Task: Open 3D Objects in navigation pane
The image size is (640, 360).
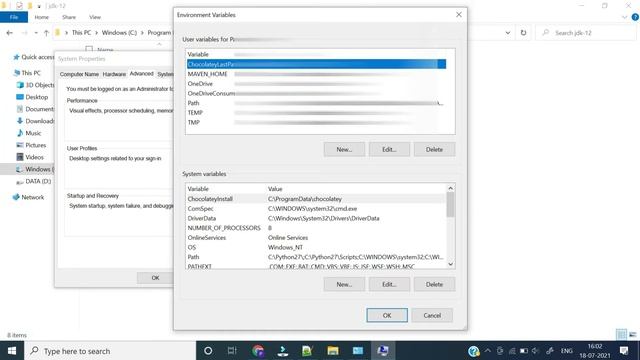Action: coord(36,85)
